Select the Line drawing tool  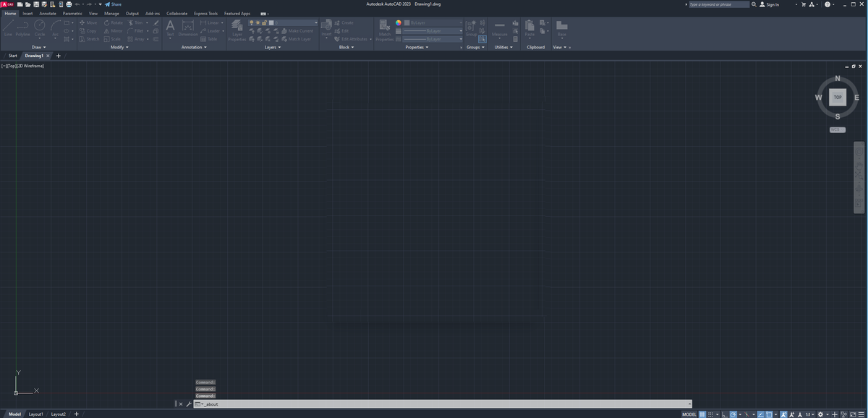[8, 28]
